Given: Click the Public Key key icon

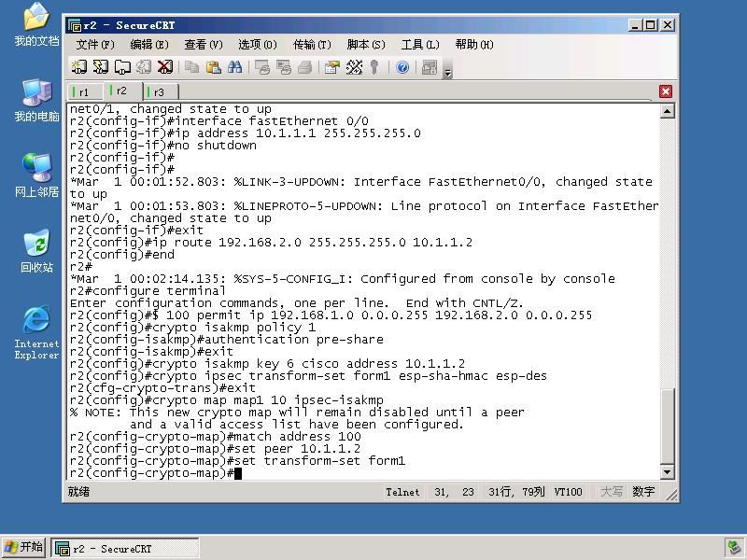Looking at the screenshot, I should pos(374,67).
